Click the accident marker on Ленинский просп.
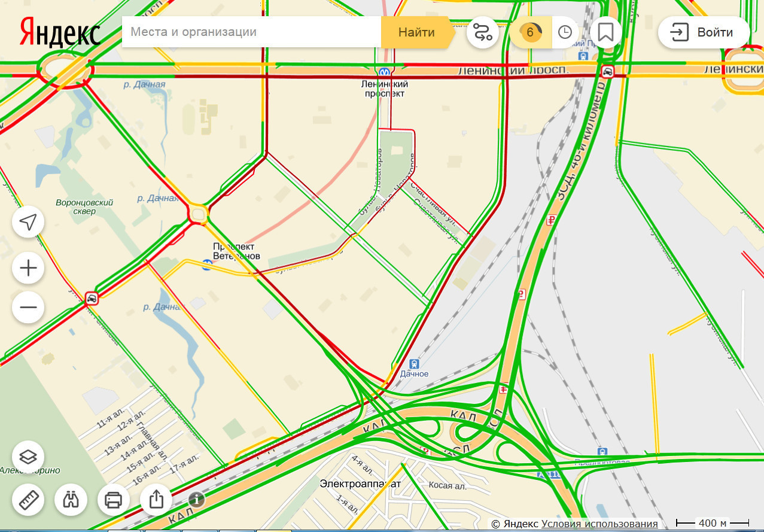764x532 pixels. tap(607, 72)
